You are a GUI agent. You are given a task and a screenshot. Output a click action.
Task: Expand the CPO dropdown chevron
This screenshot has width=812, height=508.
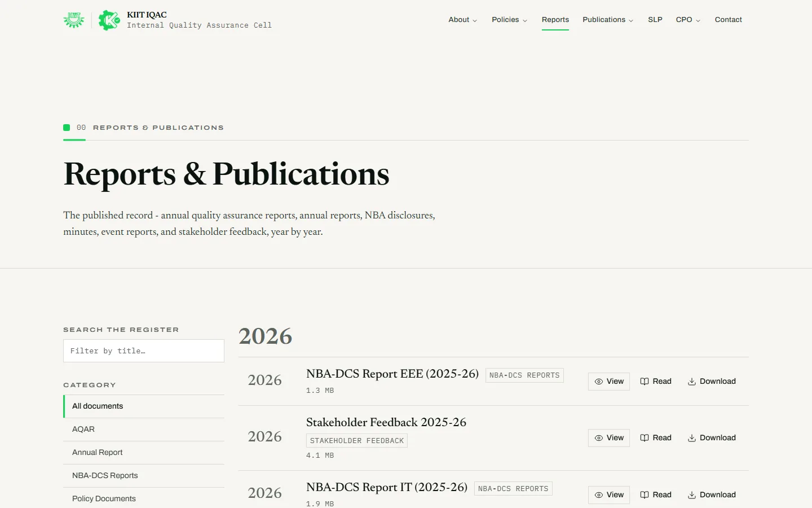point(698,20)
